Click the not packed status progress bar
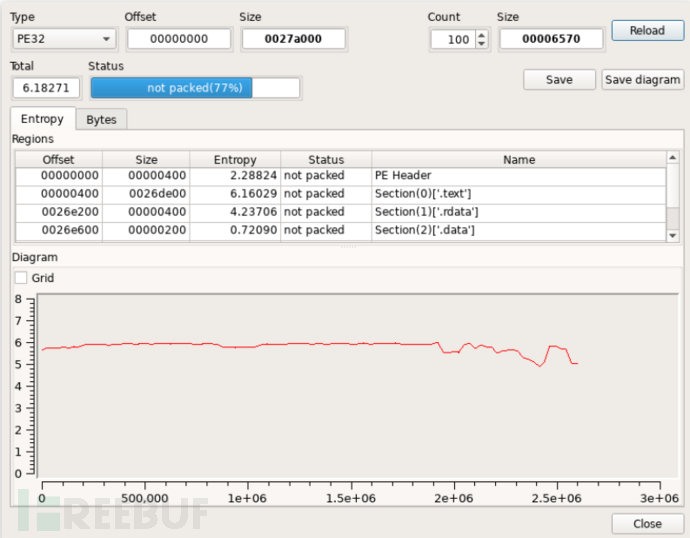 coord(195,88)
